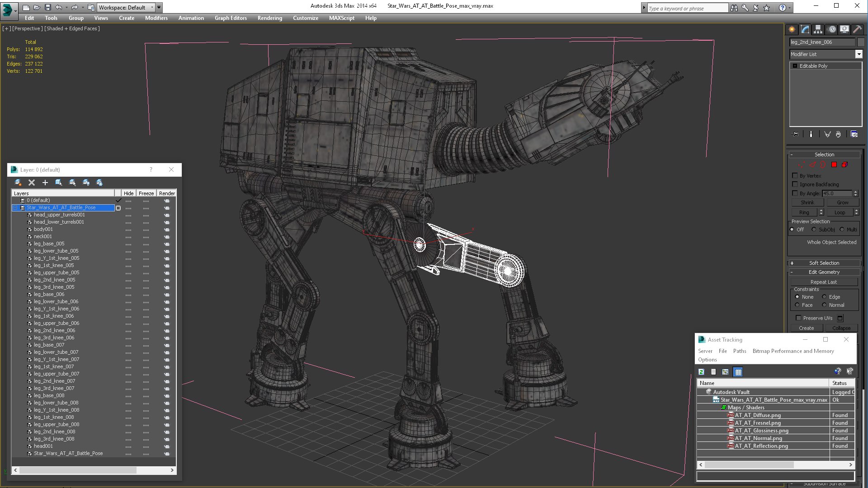
Task: Click the Ring selection button
Action: 804,212
